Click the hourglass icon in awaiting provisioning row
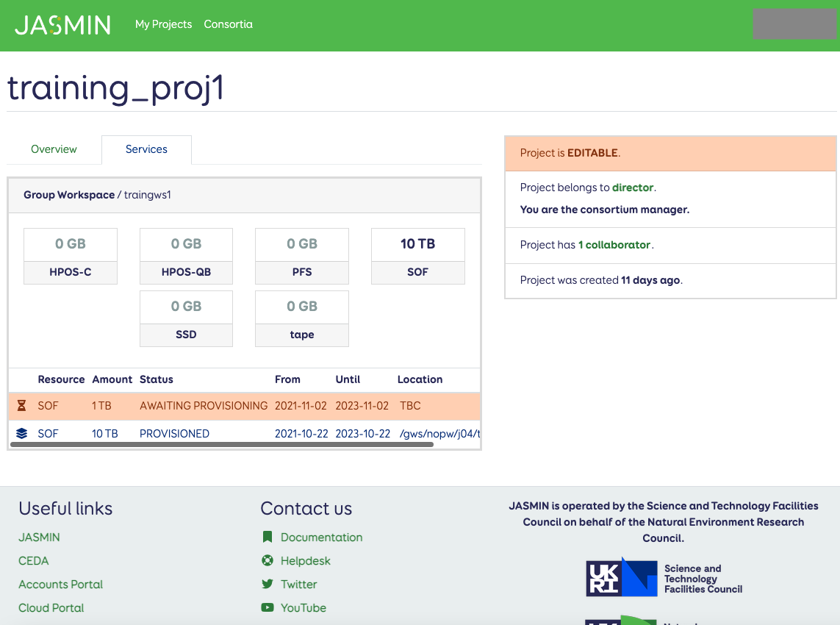Image resolution: width=840 pixels, height=625 pixels. 21,406
